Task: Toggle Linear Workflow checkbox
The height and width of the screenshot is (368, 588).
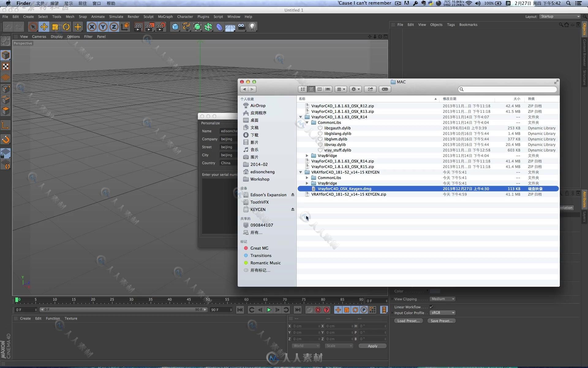Action: (433, 307)
